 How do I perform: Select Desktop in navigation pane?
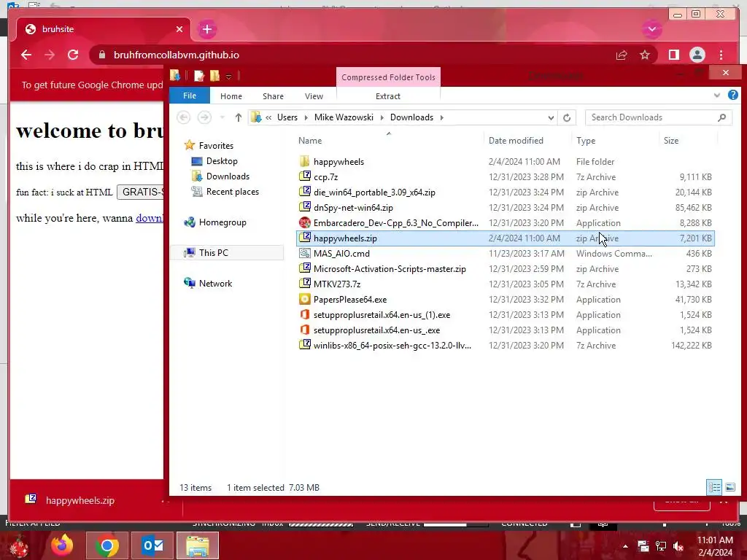coord(222,161)
